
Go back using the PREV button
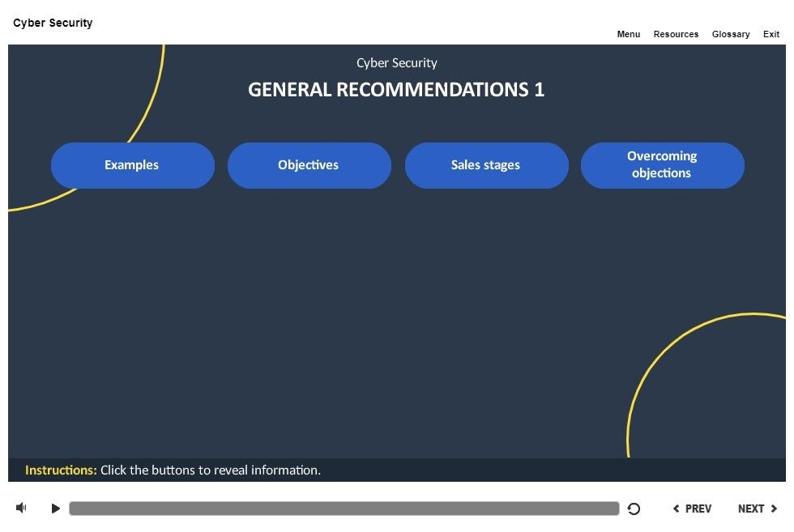pos(692,509)
